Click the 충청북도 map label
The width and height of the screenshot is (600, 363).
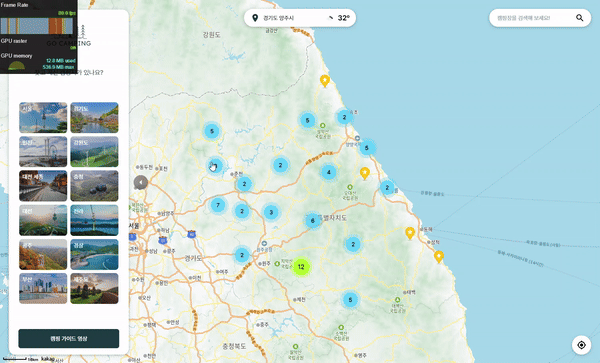click(234, 346)
